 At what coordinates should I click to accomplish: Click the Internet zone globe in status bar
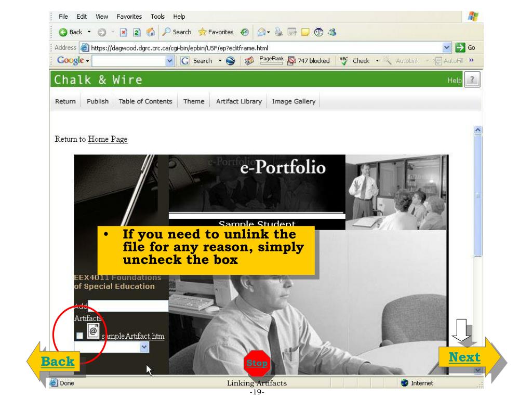pyautogui.click(x=404, y=383)
